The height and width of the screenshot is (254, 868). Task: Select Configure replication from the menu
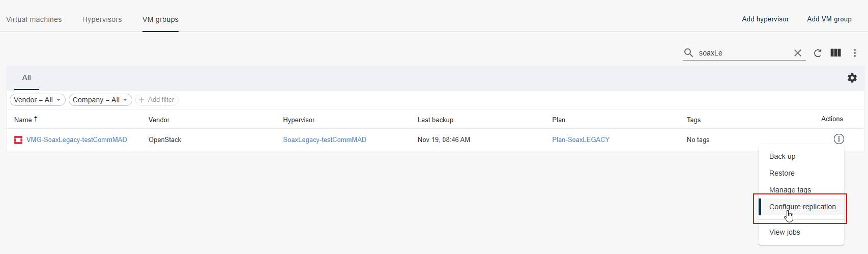pos(802,207)
